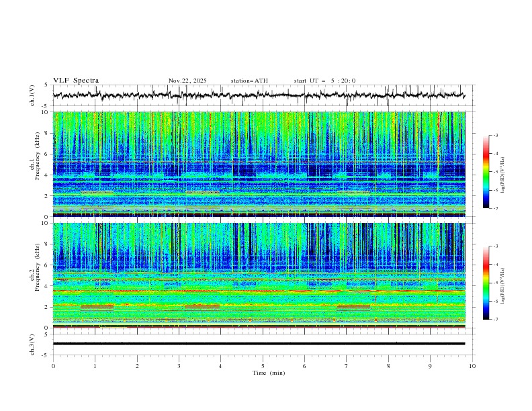Click the "start UT = 5 :20: 0" text

[324, 81]
